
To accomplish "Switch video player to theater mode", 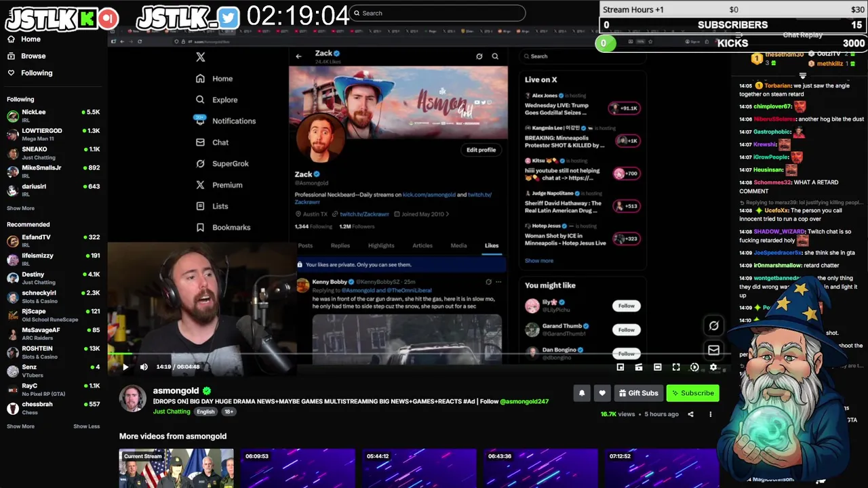I will pyautogui.click(x=657, y=367).
